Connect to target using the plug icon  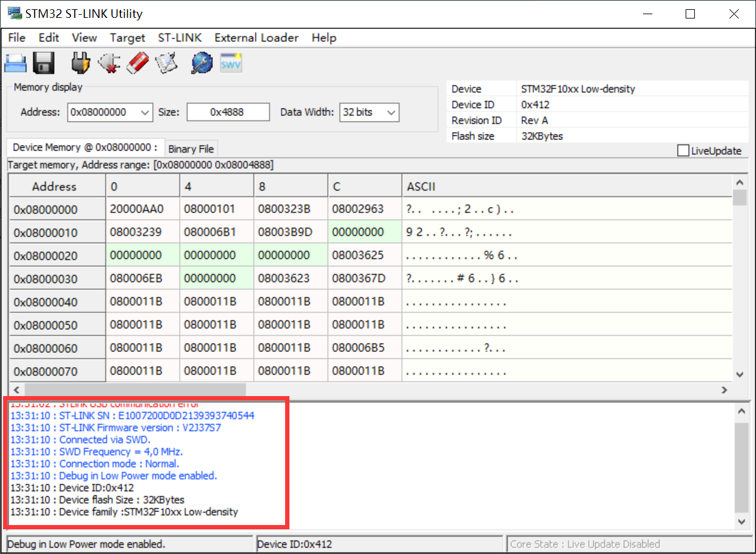pos(80,62)
